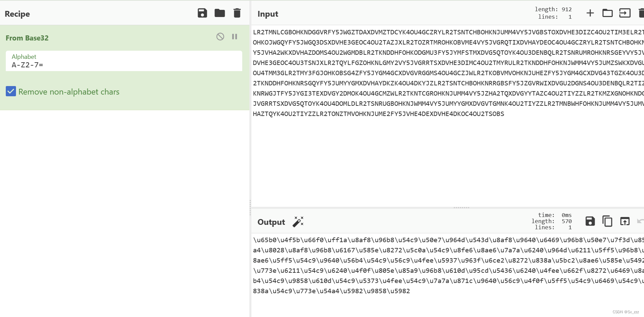Click the output length 570 readout
This screenshot has width=644, height=317.
pyautogui.click(x=552, y=221)
